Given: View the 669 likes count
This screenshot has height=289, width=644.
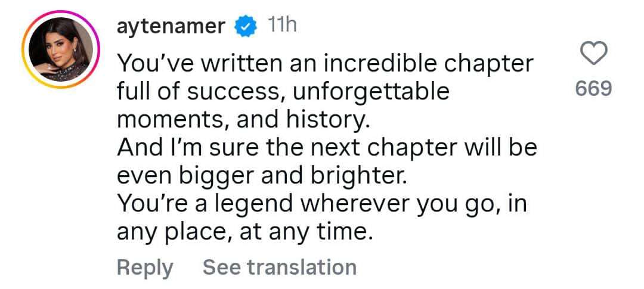Looking at the screenshot, I should point(593,89).
